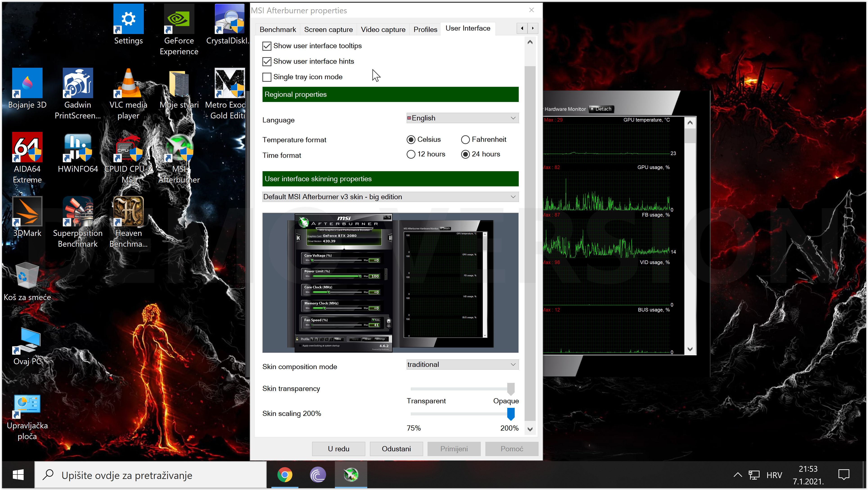Open VLC media player desktop icon
Viewport: 868px width, 490px height.
pos(128,94)
